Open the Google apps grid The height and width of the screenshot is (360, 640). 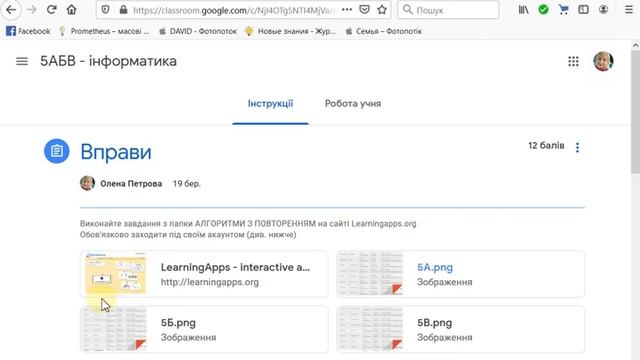[x=573, y=61]
